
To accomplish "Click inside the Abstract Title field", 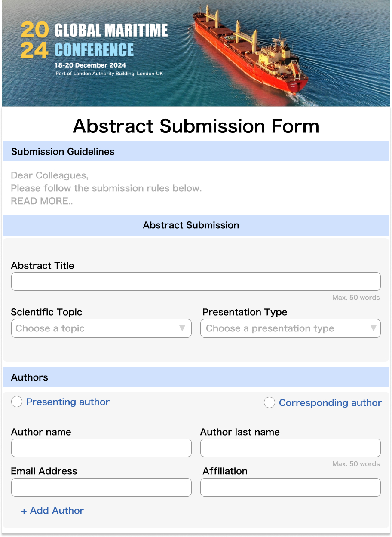I will (196, 281).
